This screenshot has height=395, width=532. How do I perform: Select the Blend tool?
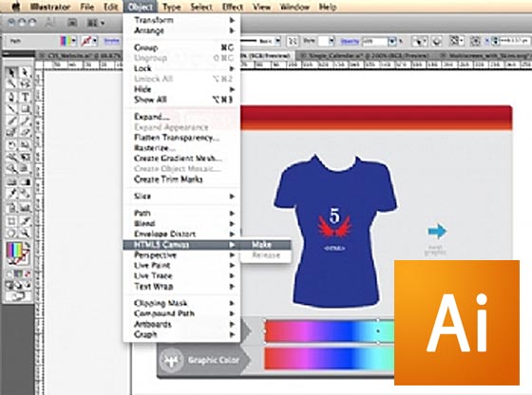pyautogui.click(x=25, y=194)
